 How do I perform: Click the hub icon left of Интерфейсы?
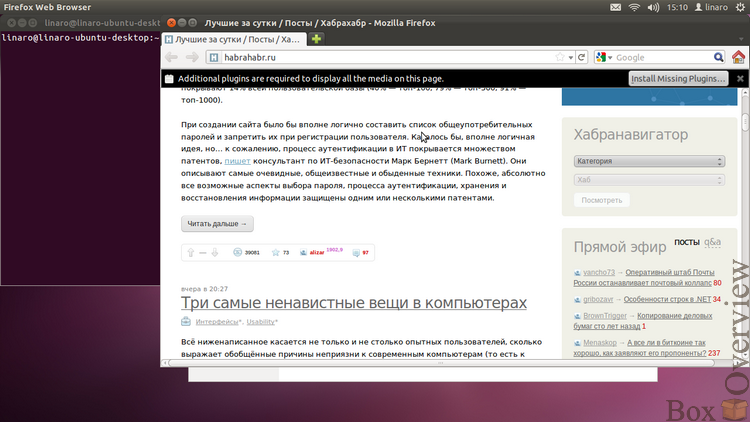pyautogui.click(x=186, y=322)
